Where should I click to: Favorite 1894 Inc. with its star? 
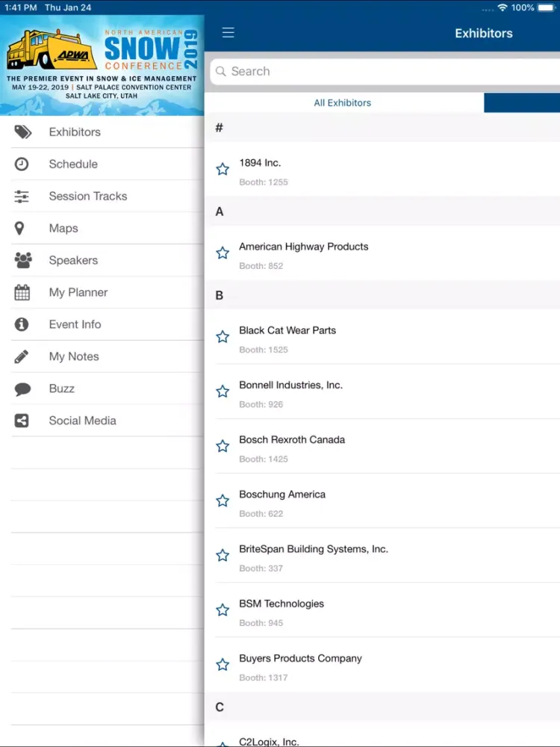(223, 169)
